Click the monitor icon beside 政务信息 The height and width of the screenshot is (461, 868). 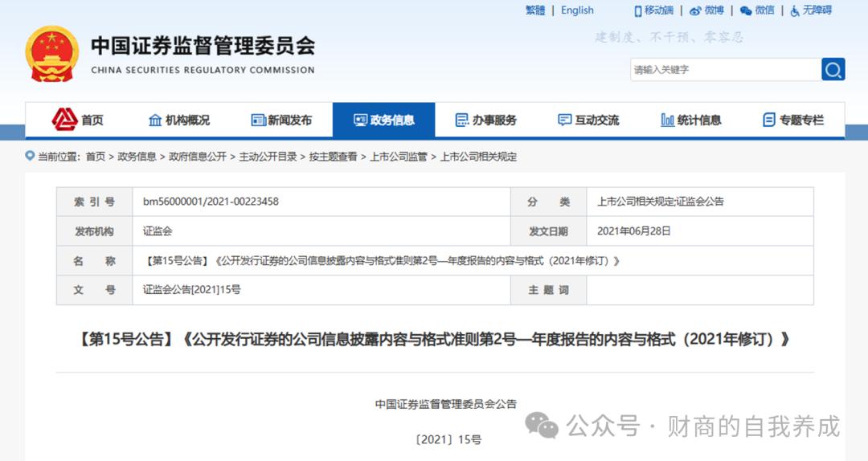360,120
